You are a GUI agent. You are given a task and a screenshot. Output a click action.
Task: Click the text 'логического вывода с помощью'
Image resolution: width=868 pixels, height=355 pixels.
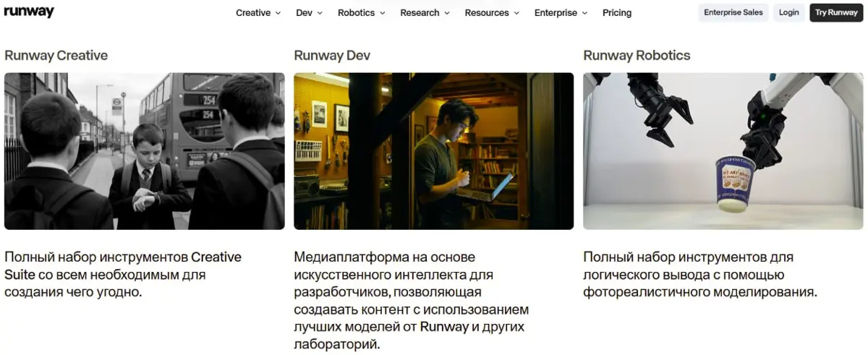(x=684, y=275)
